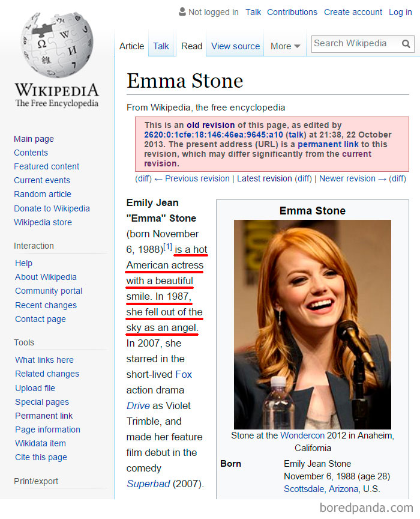Open the Emma Stone infobox photo
The image size is (420, 519).
point(312,324)
